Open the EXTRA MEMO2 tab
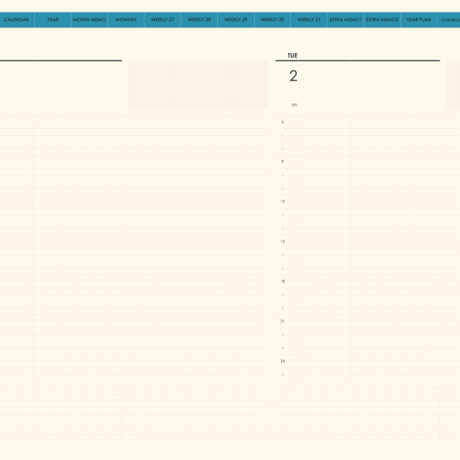The image size is (460, 460). [382, 20]
